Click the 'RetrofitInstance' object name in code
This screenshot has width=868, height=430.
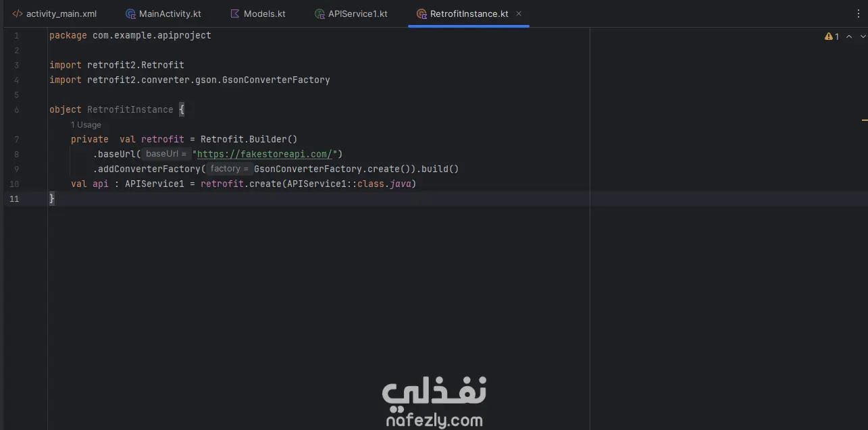[x=130, y=109]
